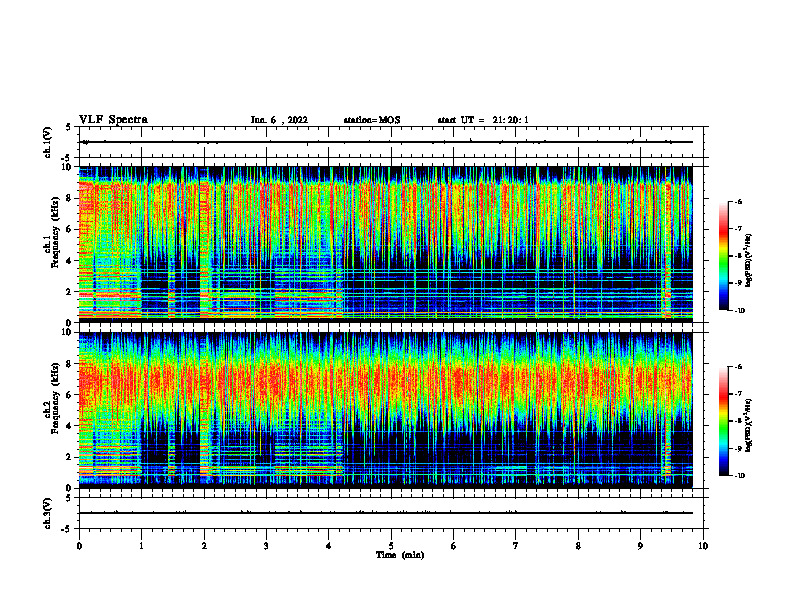Click the ch.1 voltage waveform trace
This screenshot has height=612, width=792.
[385, 142]
